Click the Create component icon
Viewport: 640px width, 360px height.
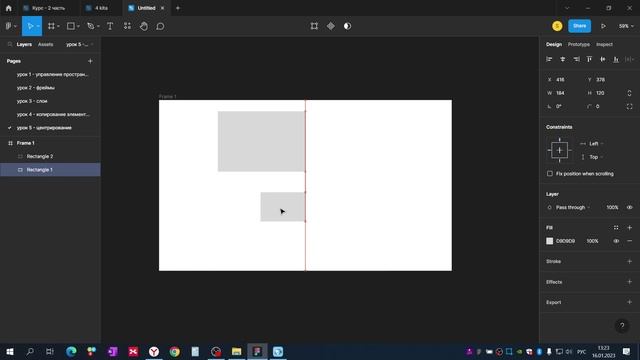(x=331, y=26)
